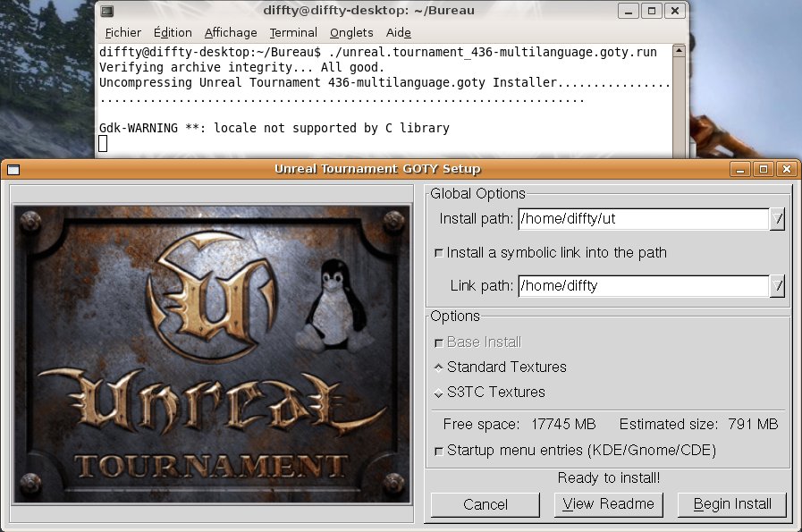Click the setup window menu icon in the title bar

point(13,169)
